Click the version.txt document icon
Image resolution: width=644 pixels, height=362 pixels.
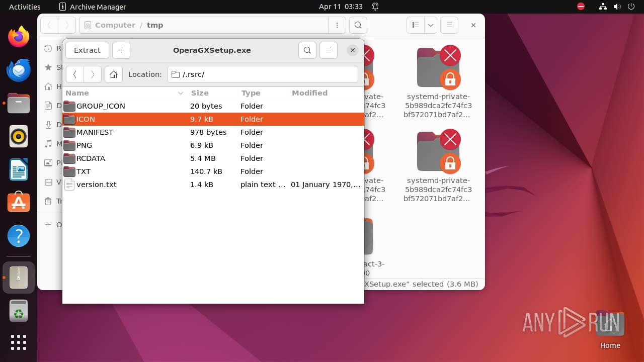pos(69,185)
